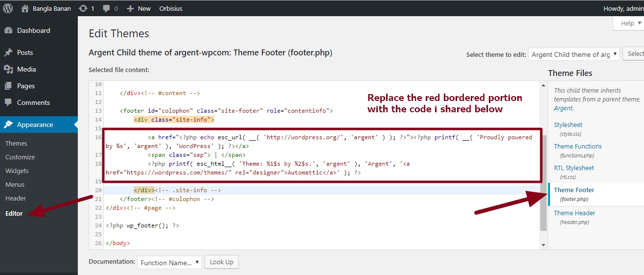Image resolution: width=644 pixels, height=275 pixels.
Task: Click the Dashboard gauge icon
Action: tap(8, 30)
